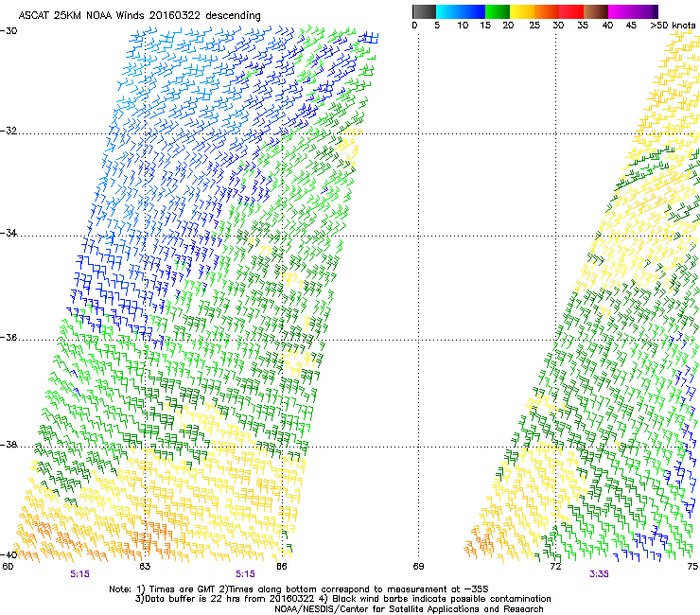Pick the magenta 40-45 knots legend segment
Viewport: 700px width, 615px height.
[621, 11]
